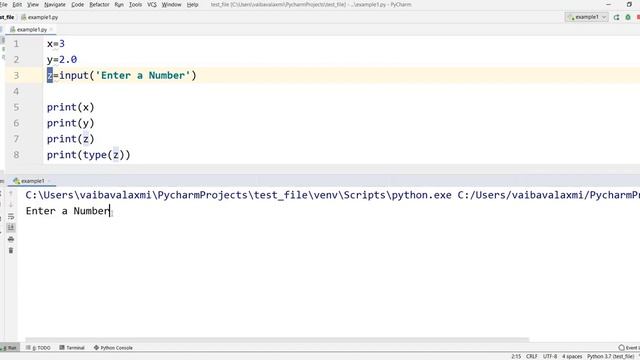Close the example1.py editor tab
This screenshot has width=640, height=360.
tap(51, 30)
